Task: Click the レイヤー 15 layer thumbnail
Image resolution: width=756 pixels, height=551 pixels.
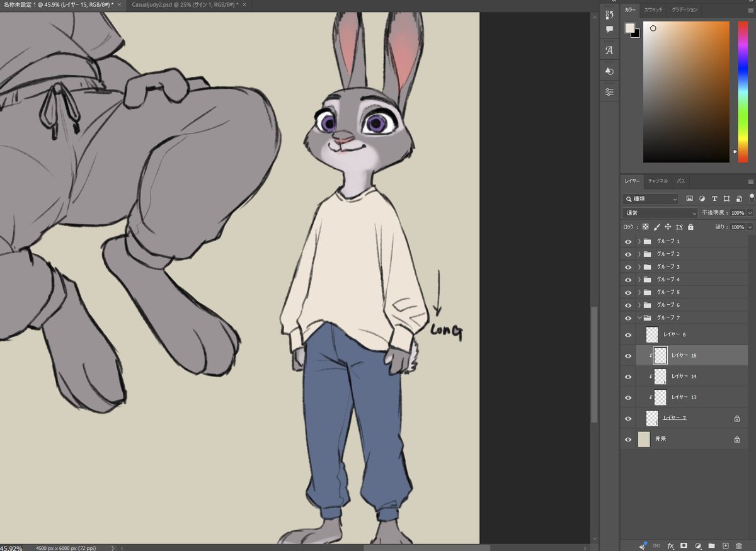Action: click(x=660, y=356)
